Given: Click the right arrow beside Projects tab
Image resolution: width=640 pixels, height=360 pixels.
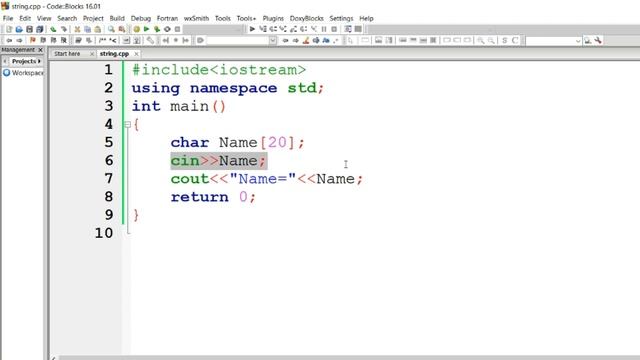Looking at the screenshot, I should [x=40, y=61].
